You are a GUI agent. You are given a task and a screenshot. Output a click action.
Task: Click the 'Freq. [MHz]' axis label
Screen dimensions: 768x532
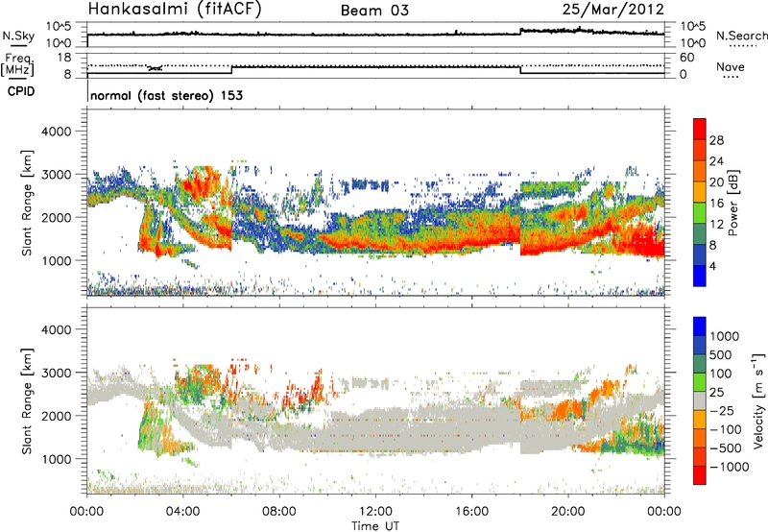[x=18, y=64]
